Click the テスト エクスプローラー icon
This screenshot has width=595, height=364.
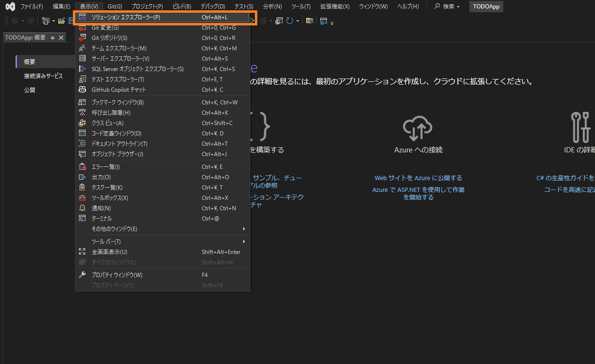[82, 79]
